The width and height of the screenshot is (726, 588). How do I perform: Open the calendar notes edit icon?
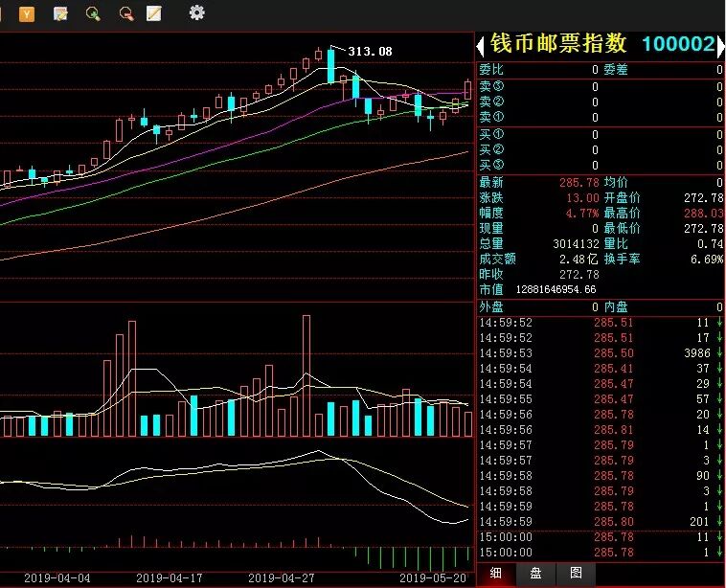pyautogui.click(x=60, y=13)
